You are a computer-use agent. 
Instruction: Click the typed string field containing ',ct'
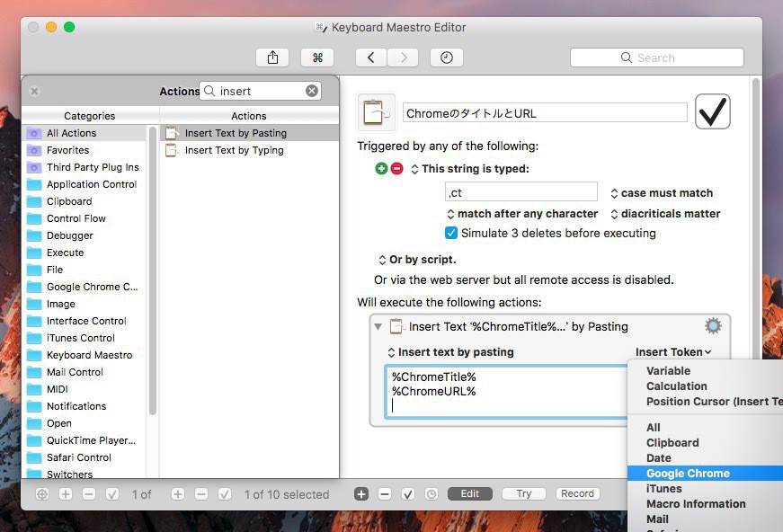point(521,192)
